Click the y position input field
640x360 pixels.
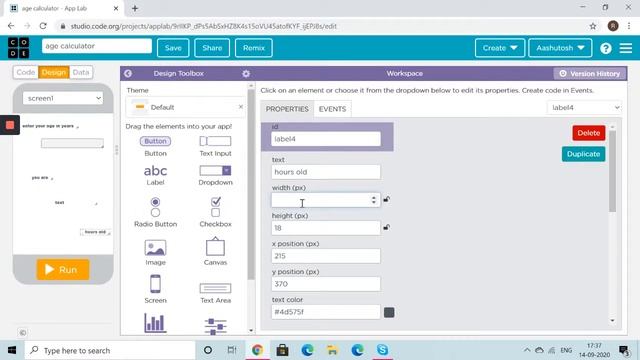[326, 284]
